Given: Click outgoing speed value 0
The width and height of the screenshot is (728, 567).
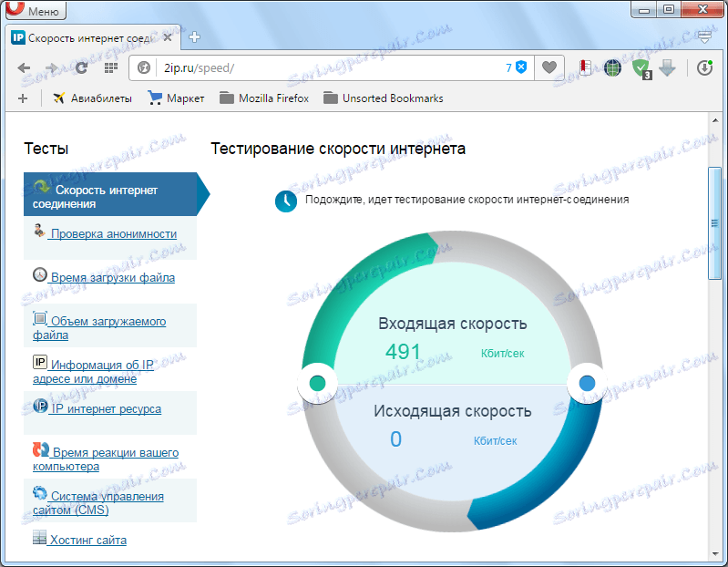Looking at the screenshot, I should [x=395, y=438].
